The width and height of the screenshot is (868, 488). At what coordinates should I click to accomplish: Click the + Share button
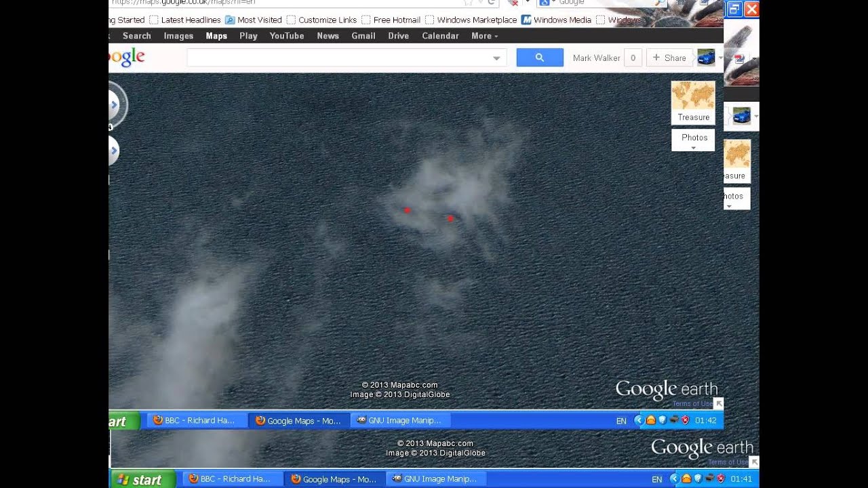(x=669, y=58)
